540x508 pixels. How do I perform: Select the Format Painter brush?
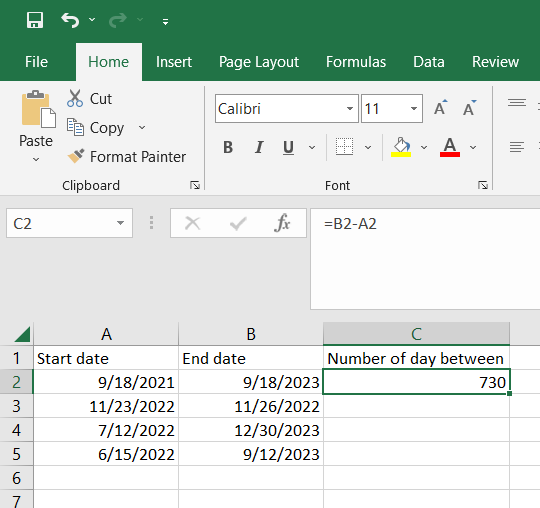(76, 156)
